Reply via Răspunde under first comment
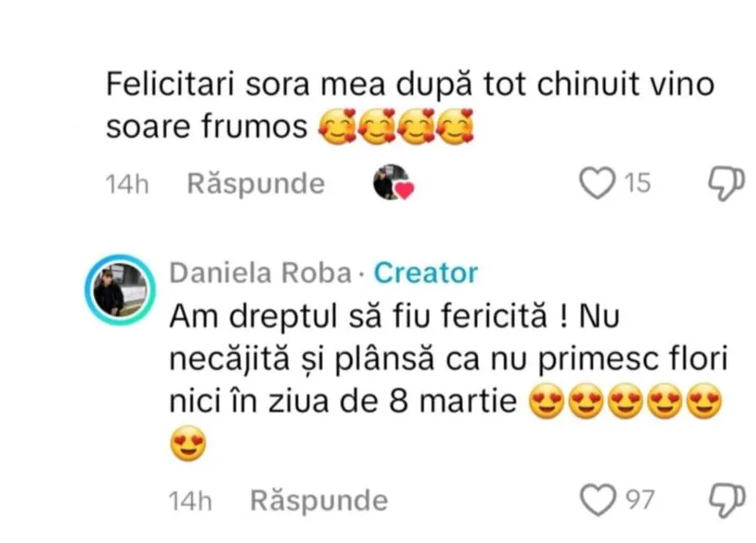 [255, 184]
